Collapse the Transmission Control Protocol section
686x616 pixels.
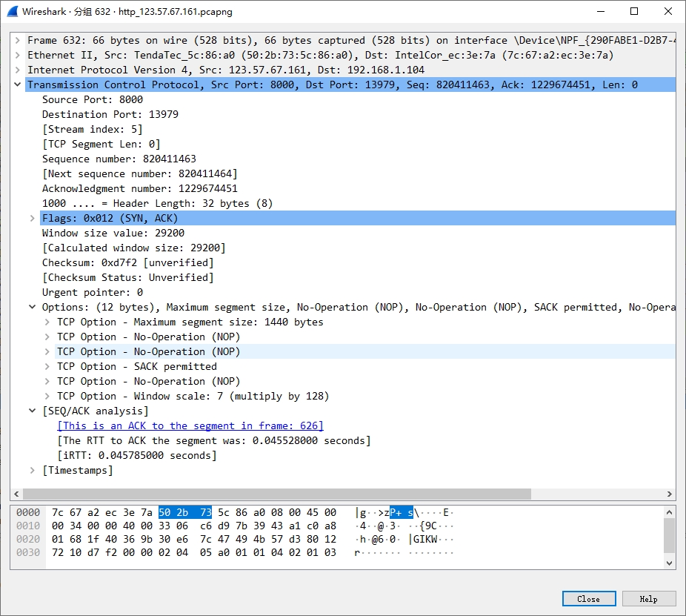point(17,85)
